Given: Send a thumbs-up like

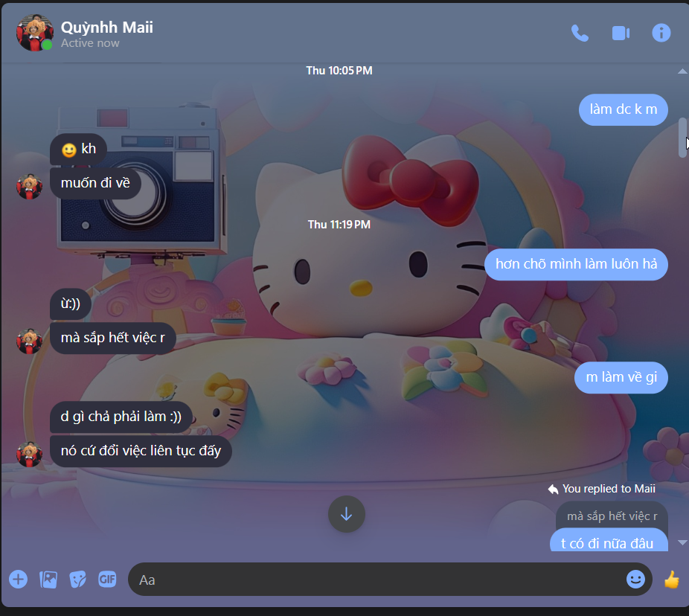Looking at the screenshot, I should coord(671,579).
